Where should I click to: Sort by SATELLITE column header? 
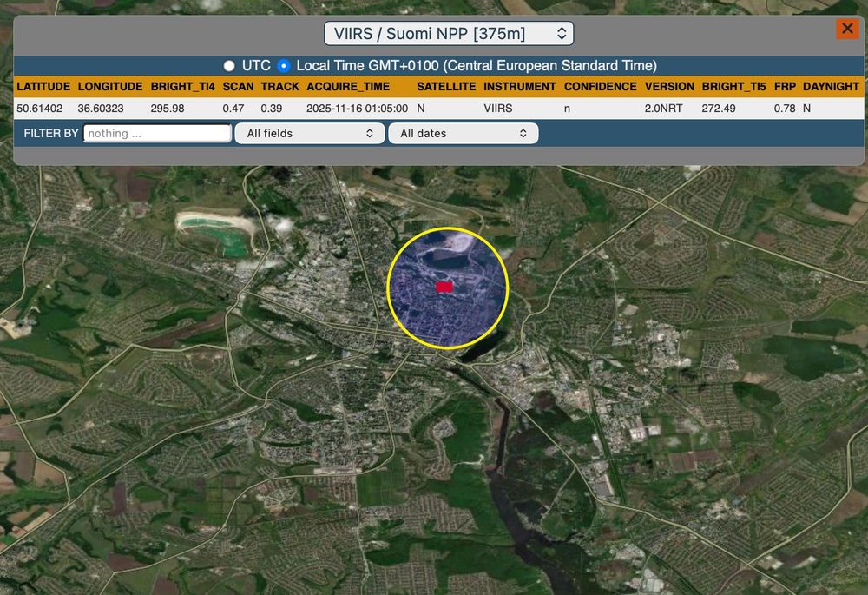446,86
